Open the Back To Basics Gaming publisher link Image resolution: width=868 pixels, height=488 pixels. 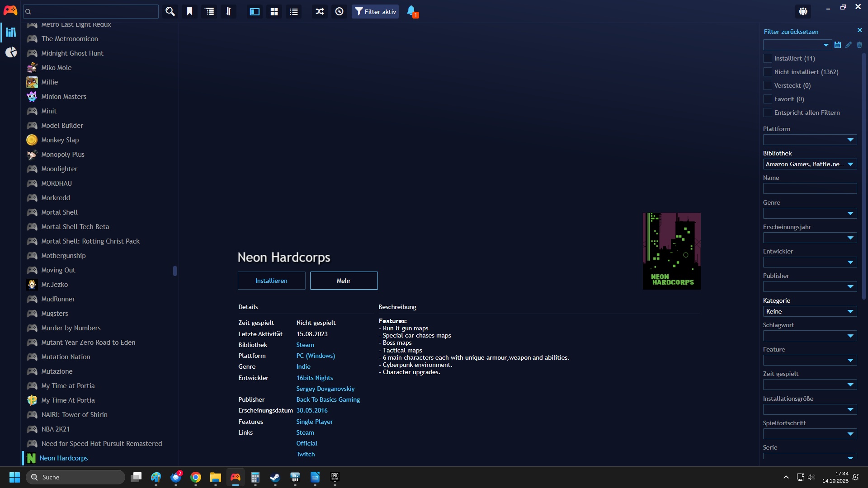(x=328, y=399)
